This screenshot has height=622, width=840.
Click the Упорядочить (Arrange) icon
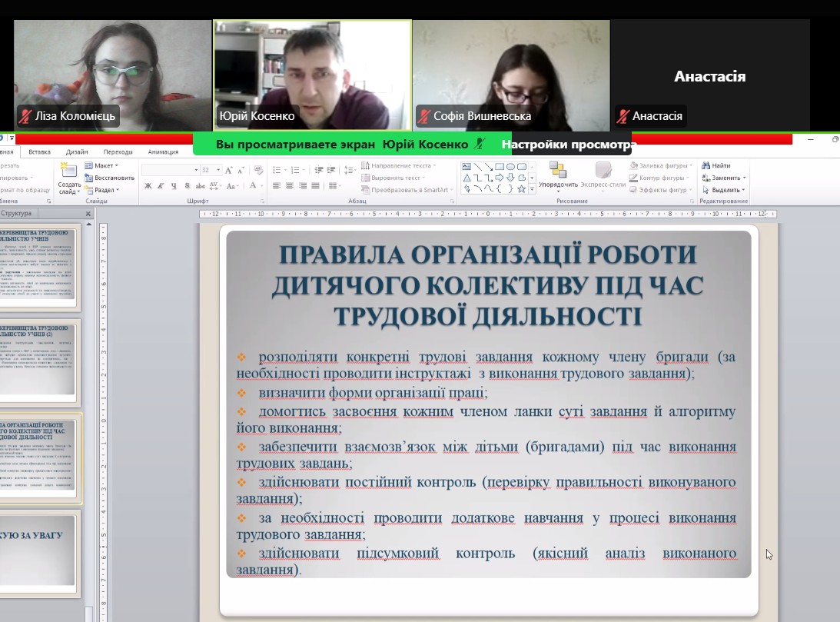click(x=558, y=175)
